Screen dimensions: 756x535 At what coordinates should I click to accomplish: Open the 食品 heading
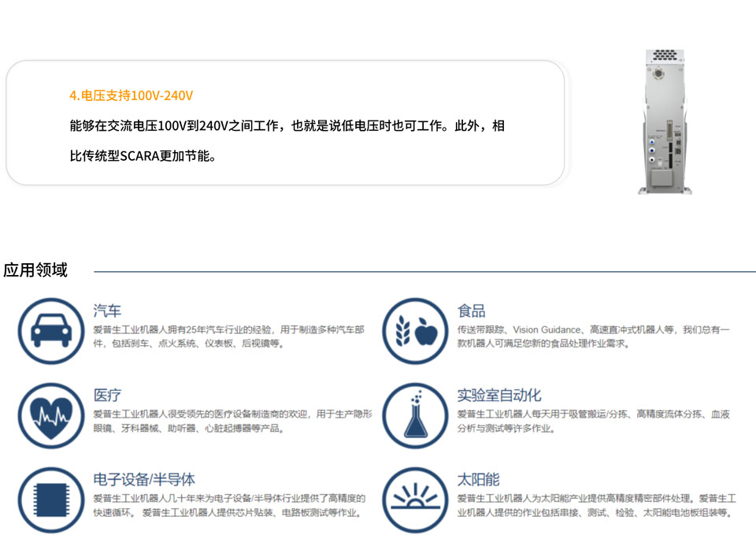point(471,310)
